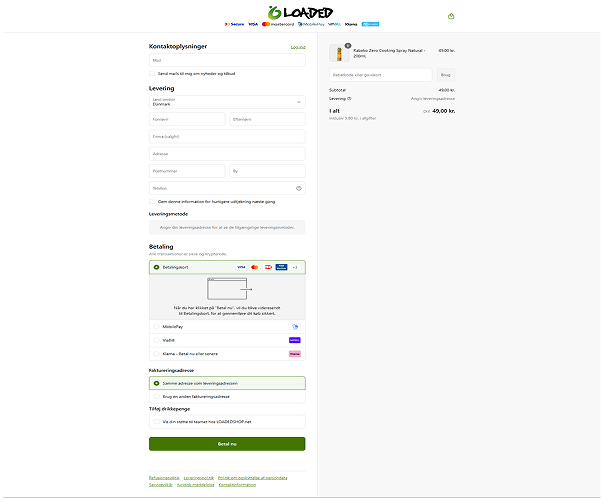Click the +3 more card brands badge

click(x=296, y=268)
